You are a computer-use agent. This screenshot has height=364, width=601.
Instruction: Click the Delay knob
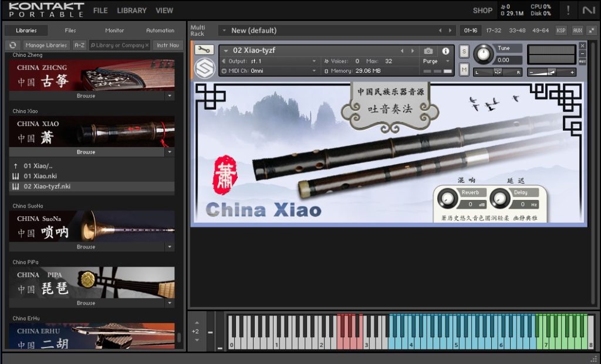coord(499,198)
